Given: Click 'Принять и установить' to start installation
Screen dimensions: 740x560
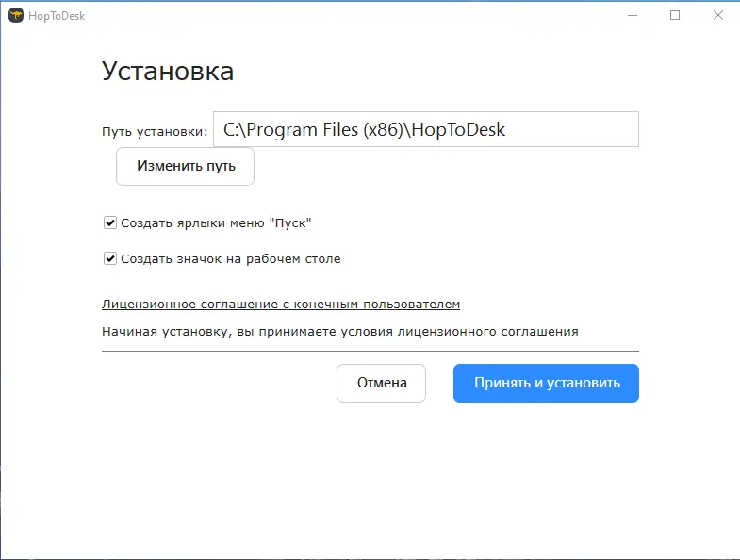Looking at the screenshot, I should [546, 383].
